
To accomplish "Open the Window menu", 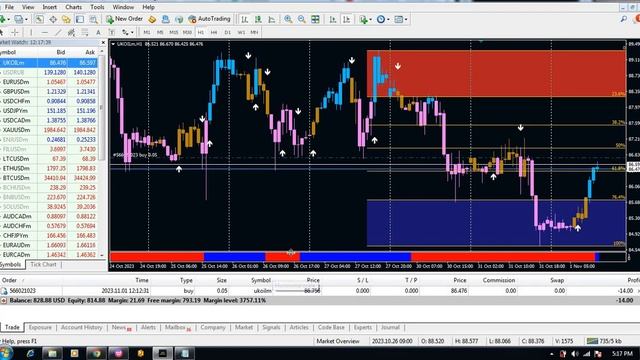I will [x=123, y=7].
